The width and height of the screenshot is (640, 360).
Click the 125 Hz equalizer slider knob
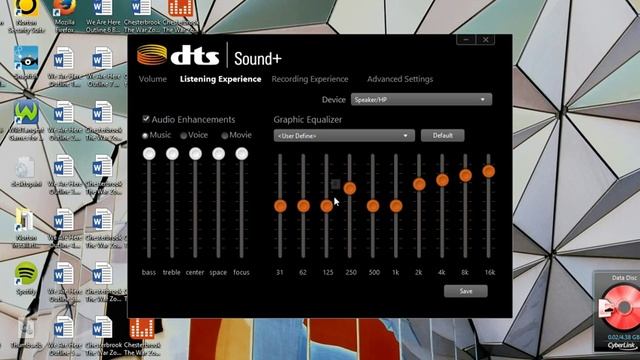326,206
